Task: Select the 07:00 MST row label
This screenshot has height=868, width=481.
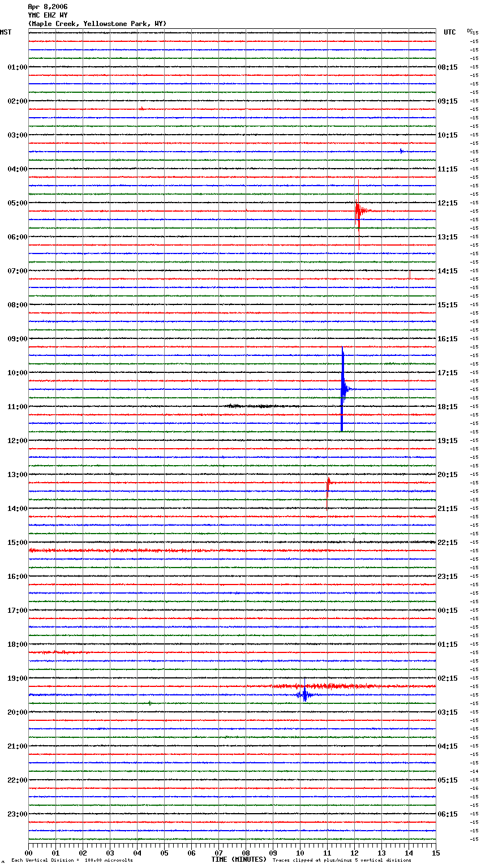Action: tap(17, 270)
